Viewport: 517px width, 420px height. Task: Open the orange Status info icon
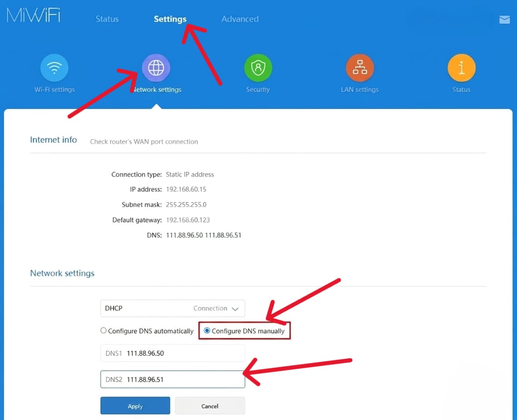[461, 68]
